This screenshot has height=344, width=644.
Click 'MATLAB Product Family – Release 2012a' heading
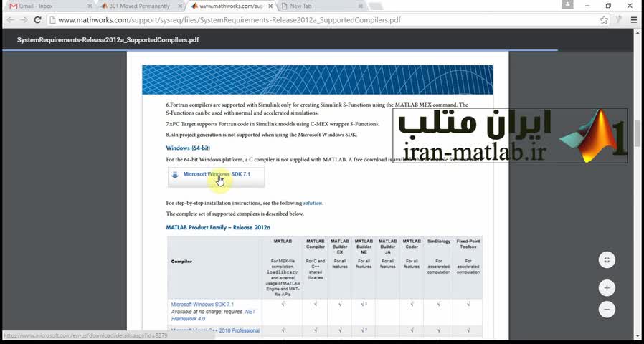tap(218, 227)
